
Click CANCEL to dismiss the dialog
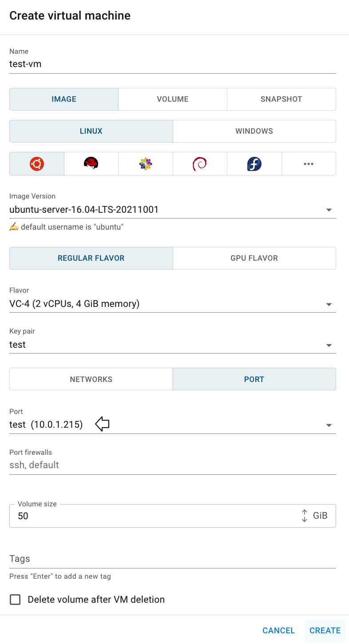coord(278,630)
